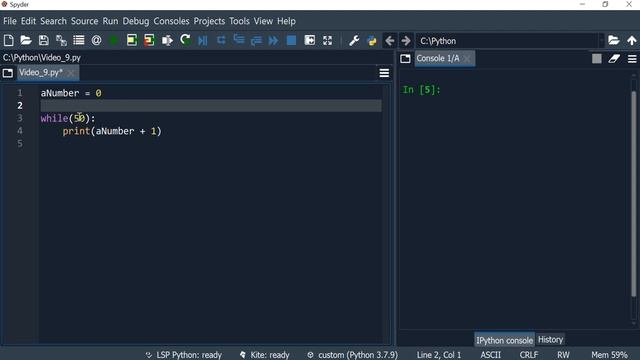Screen dimensions: 640x360
Task: Click the ASCII encoding status
Action: coord(491,355)
